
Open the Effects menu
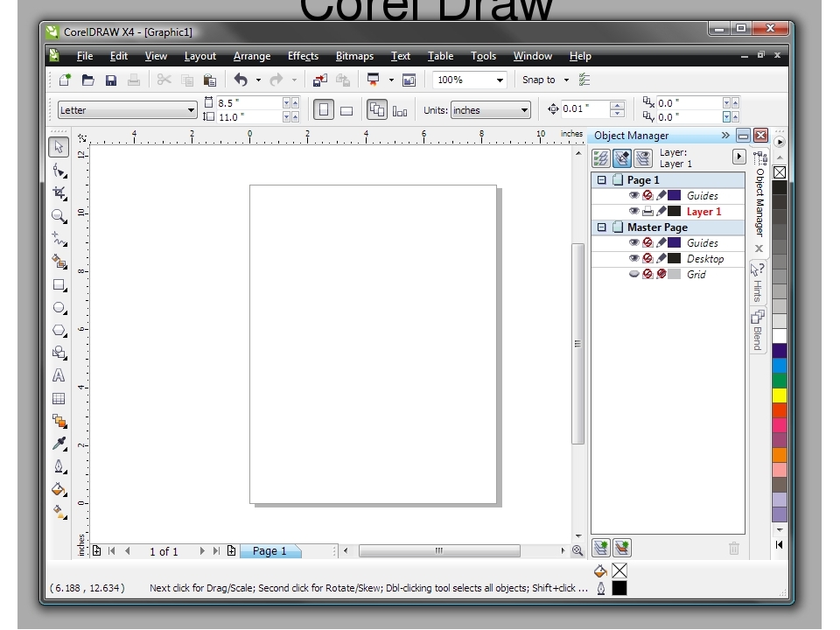pyautogui.click(x=303, y=56)
